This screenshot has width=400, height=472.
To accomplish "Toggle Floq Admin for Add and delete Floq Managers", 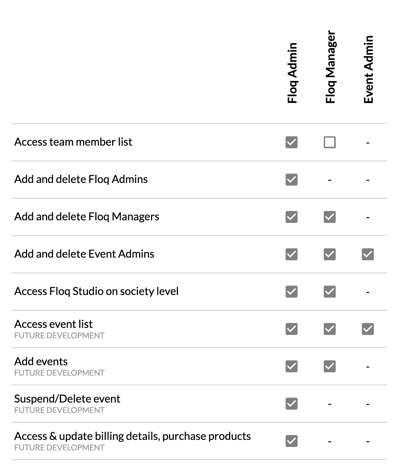I will (291, 217).
